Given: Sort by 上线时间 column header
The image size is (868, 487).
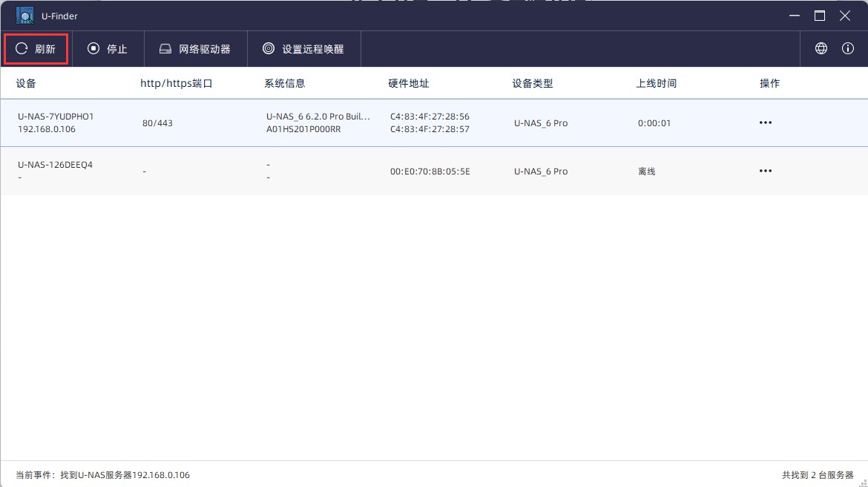Looking at the screenshot, I should [x=657, y=83].
